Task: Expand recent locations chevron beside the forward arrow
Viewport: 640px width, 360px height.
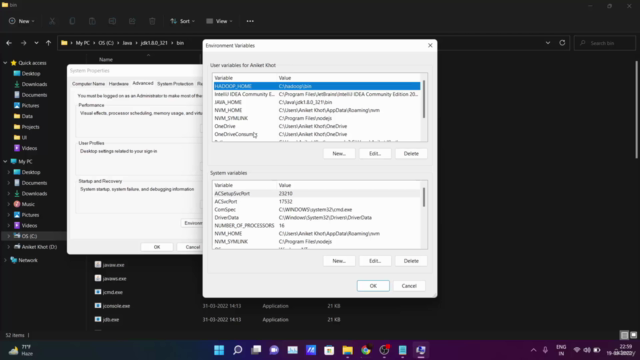Action: point(36,43)
